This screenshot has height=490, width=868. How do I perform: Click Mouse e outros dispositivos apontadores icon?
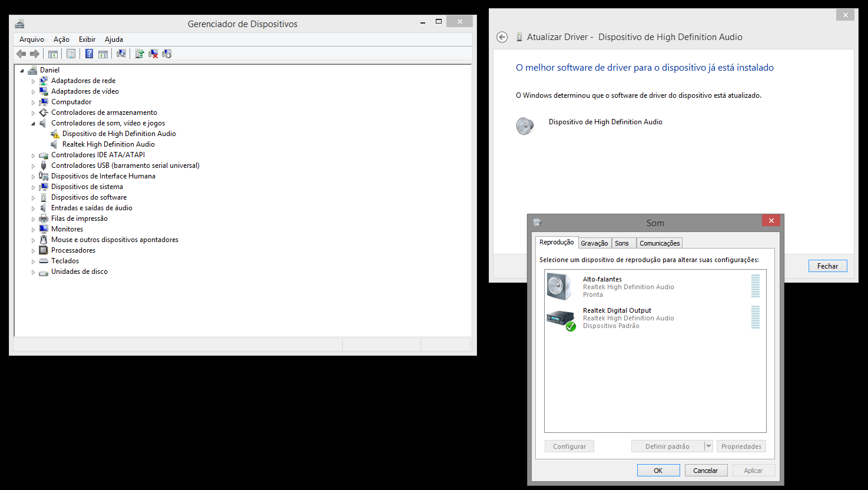(44, 240)
